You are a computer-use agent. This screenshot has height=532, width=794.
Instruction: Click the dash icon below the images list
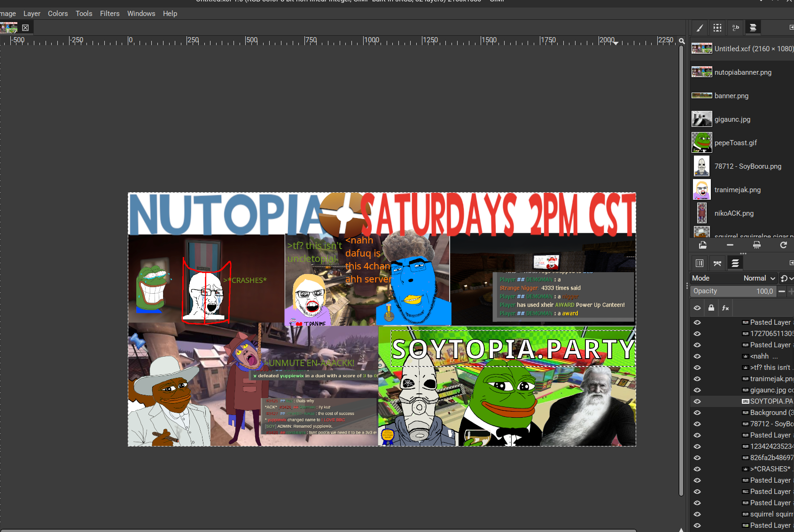coord(730,245)
